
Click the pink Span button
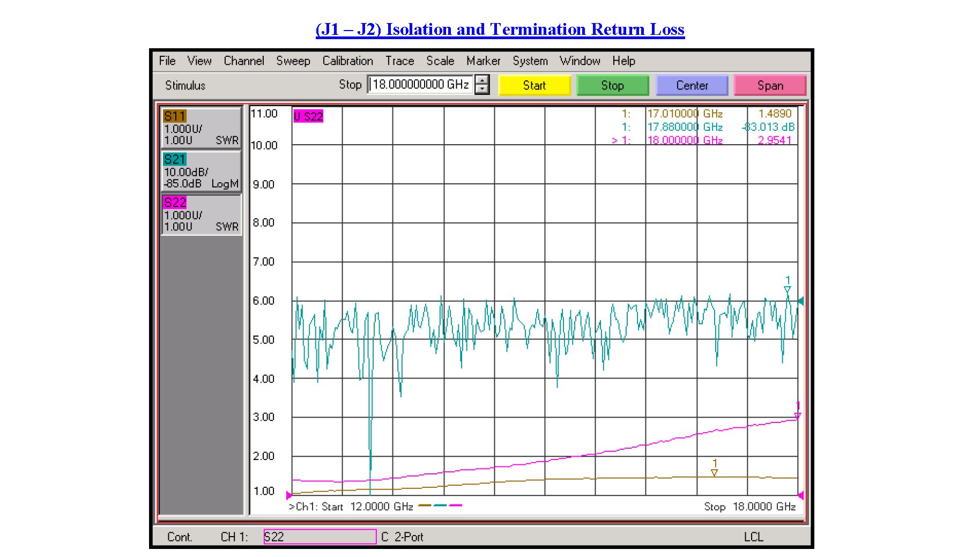click(770, 85)
